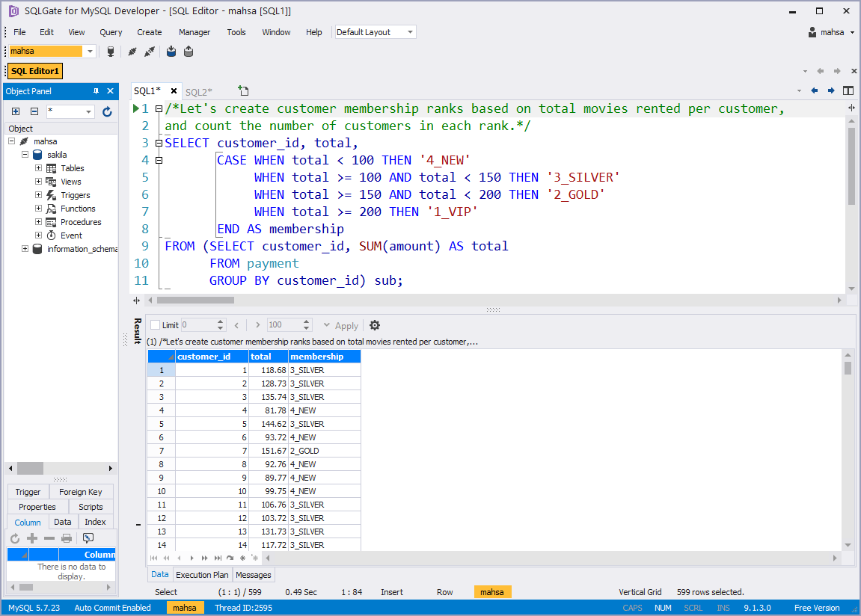The image size is (861, 616).
Task: Open the result grid settings gear
Action: 374,325
